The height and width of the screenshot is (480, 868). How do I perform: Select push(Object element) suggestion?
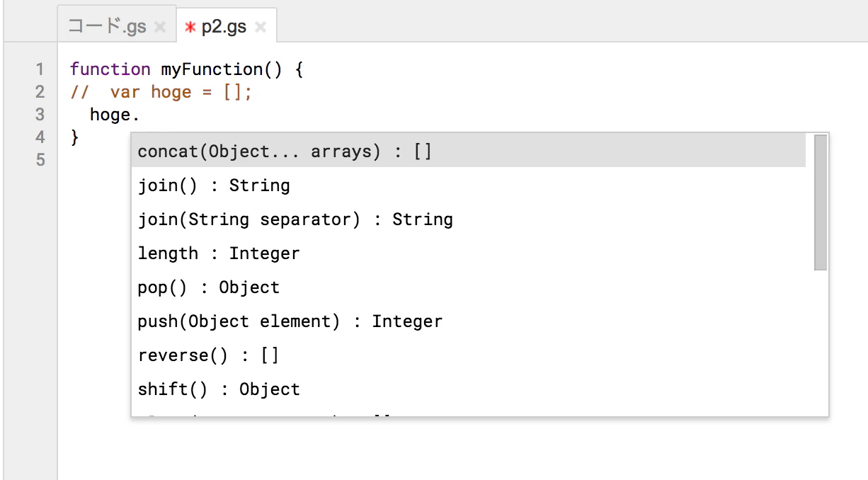coord(469,321)
